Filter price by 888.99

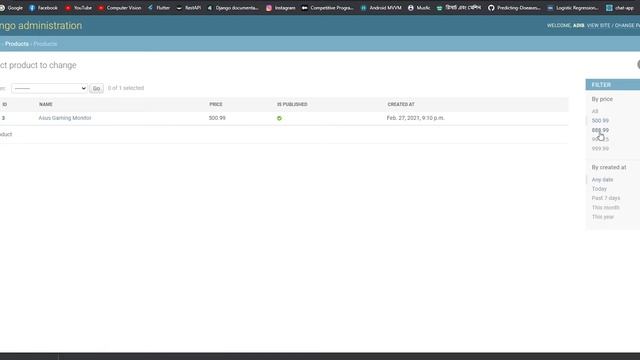[x=600, y=130]
